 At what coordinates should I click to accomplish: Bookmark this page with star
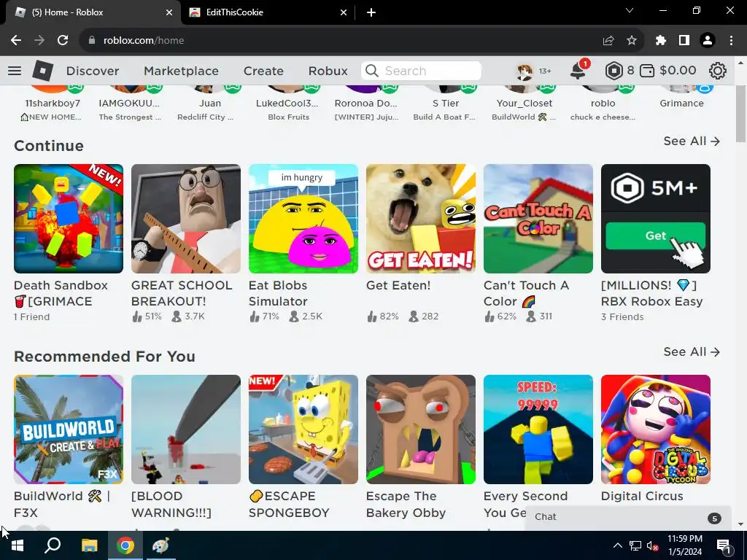pyautogui.click(x=632, y=41)
